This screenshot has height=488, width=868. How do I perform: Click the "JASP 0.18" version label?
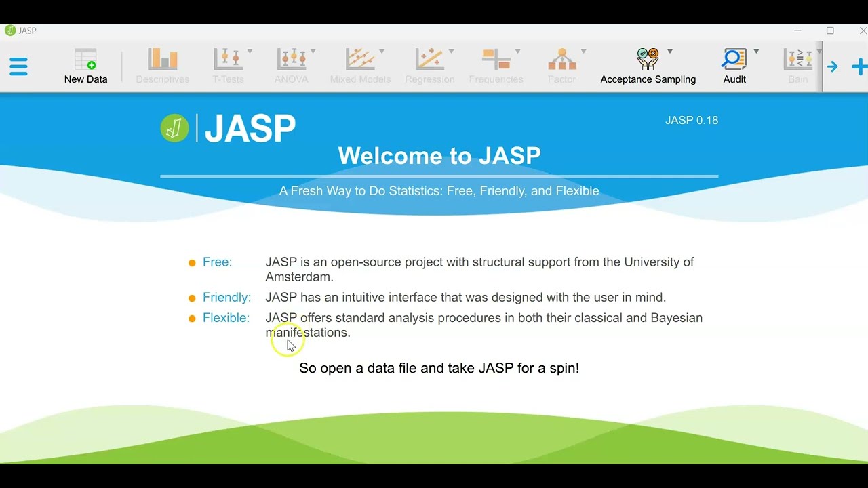692,120
